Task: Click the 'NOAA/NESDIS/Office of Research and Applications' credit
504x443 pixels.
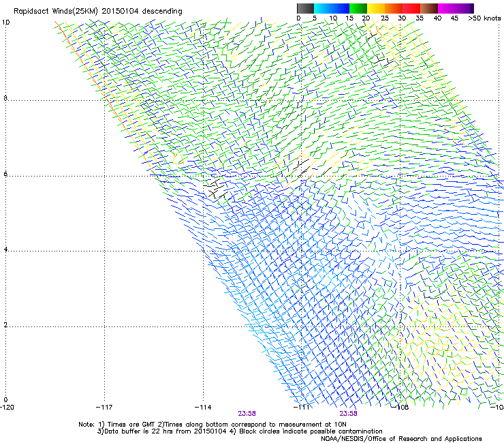Action: 401,438
